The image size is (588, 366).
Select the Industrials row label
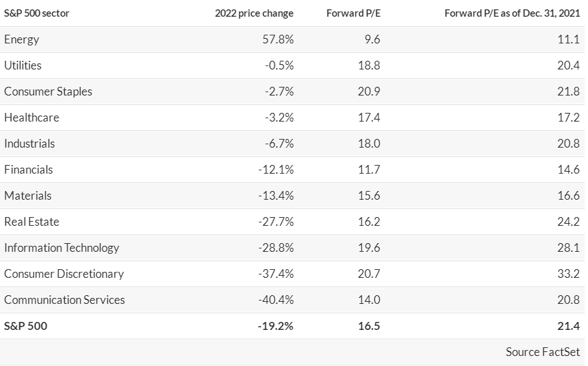point(29,144)
